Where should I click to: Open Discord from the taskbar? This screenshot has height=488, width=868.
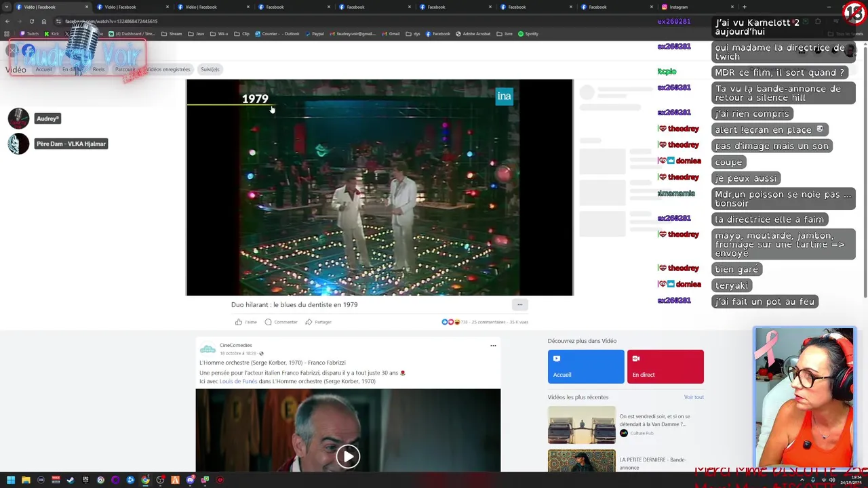click(x=190, y=480)
